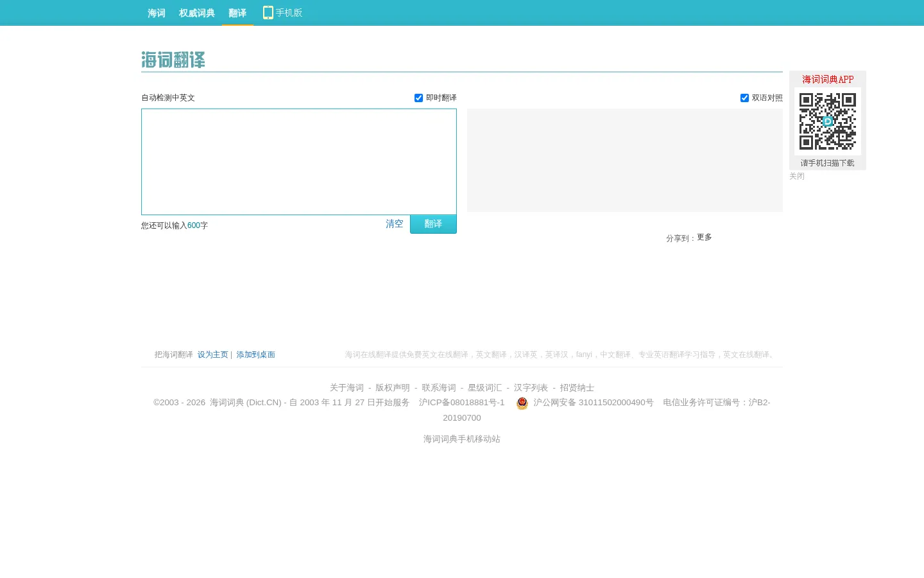
Task: Click the 沪ICP备08018881号-1 link
Action: point(462,403)
